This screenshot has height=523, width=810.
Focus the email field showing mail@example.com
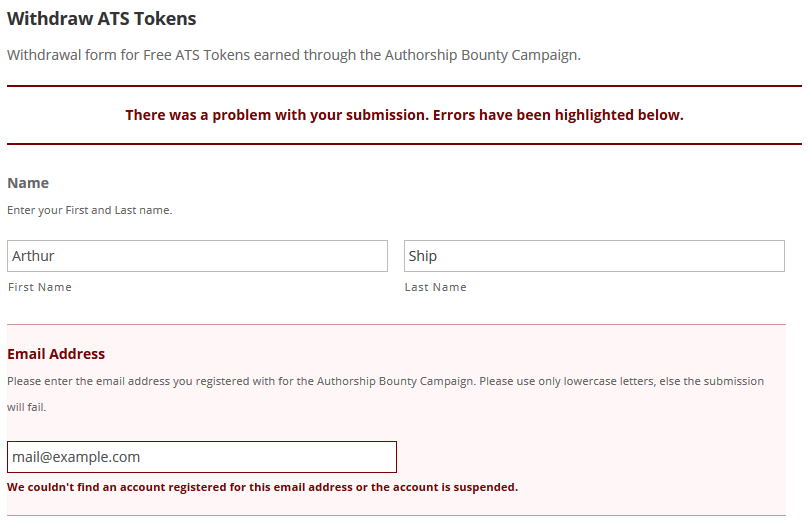click(x=202, y=457)
